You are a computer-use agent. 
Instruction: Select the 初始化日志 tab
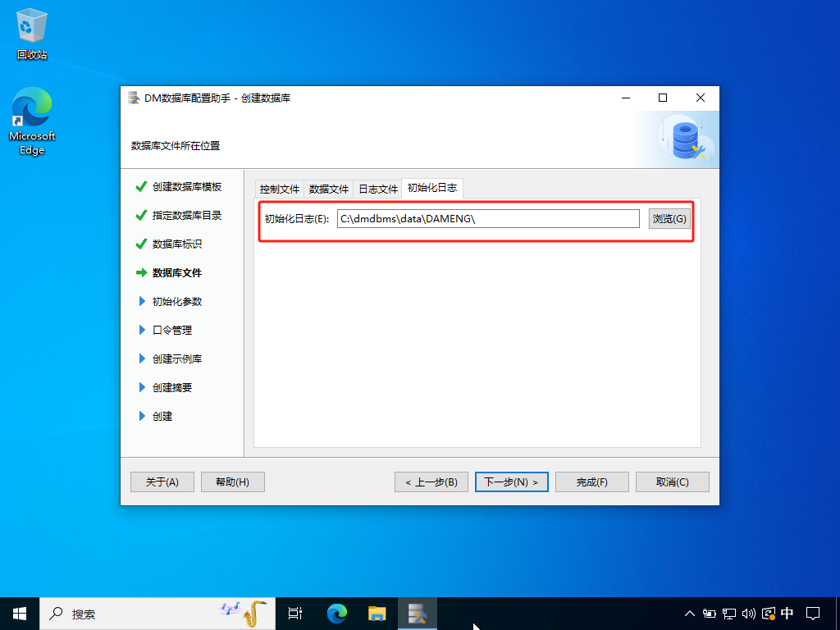432,188
